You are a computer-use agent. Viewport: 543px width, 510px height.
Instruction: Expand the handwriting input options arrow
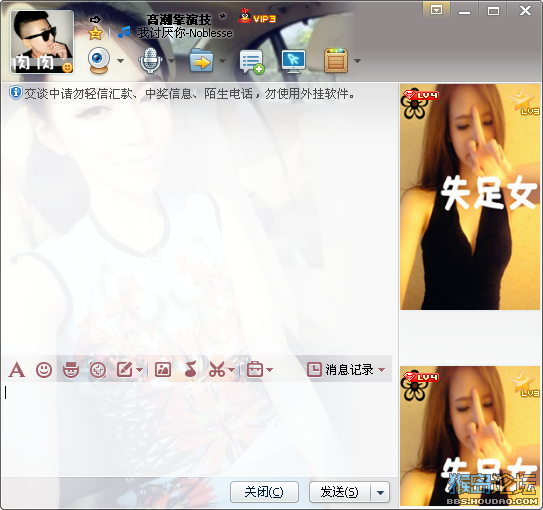tap(139, 370)
